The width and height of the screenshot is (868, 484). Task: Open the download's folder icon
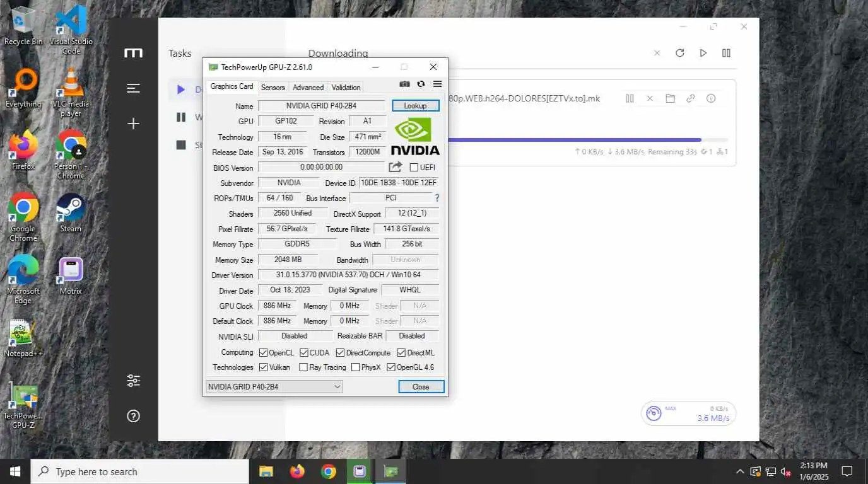tap(671, 98)
